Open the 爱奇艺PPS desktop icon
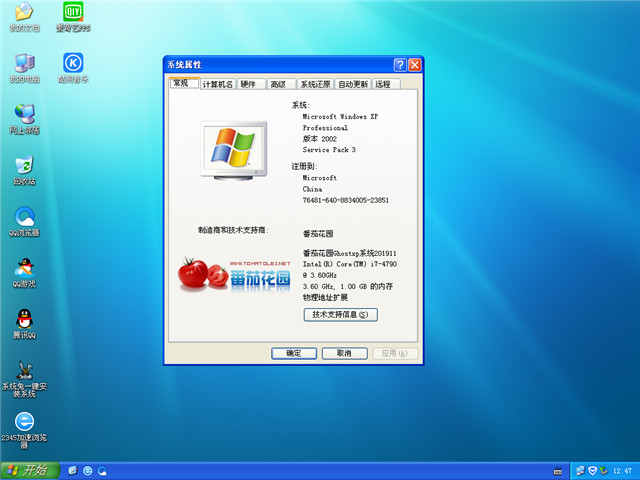 [x=73, y=16]
